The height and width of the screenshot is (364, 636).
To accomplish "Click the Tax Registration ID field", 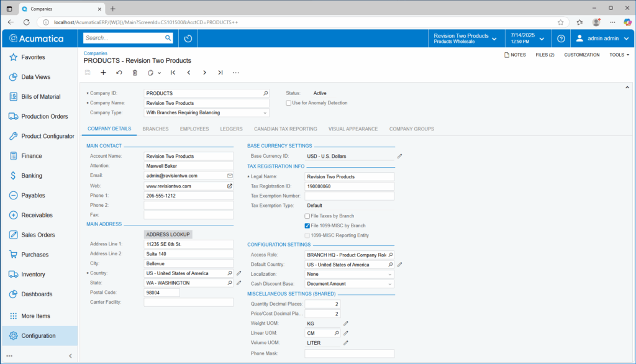I will click(349, 187).
